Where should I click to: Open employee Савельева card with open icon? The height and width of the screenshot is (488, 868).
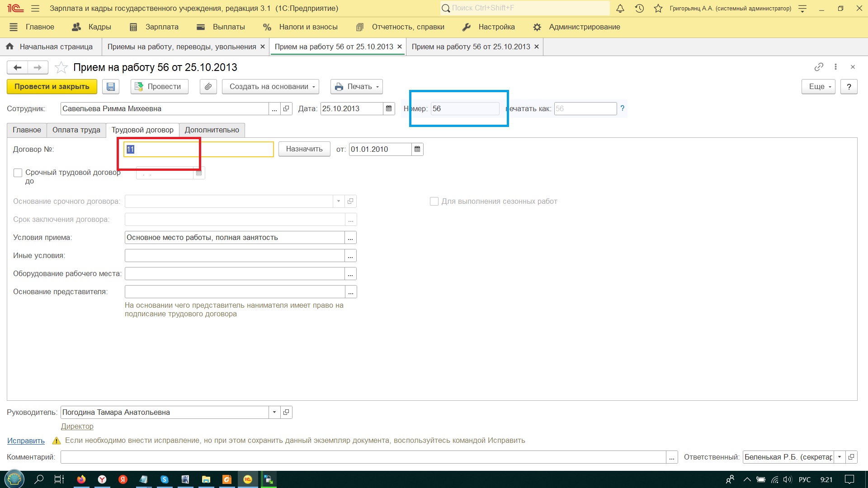pyautogui.click(x=286, y=108)
